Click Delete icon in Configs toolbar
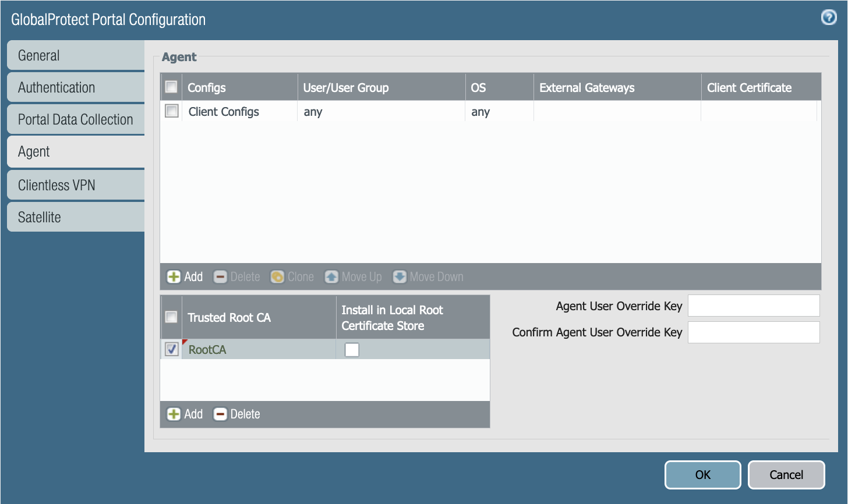 [x=220, y=277]
